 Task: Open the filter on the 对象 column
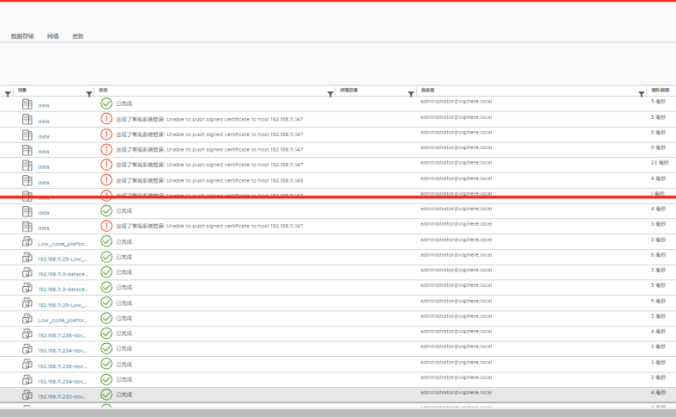[x=89, y=94]
